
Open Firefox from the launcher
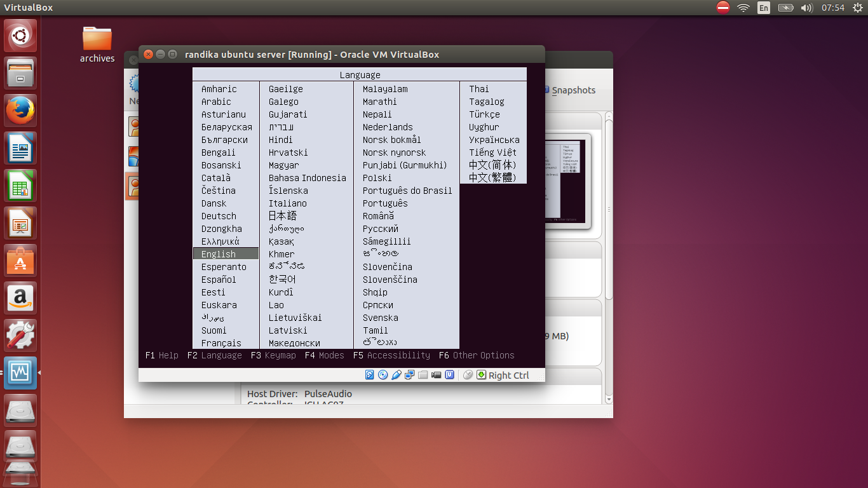pos(20,111)
